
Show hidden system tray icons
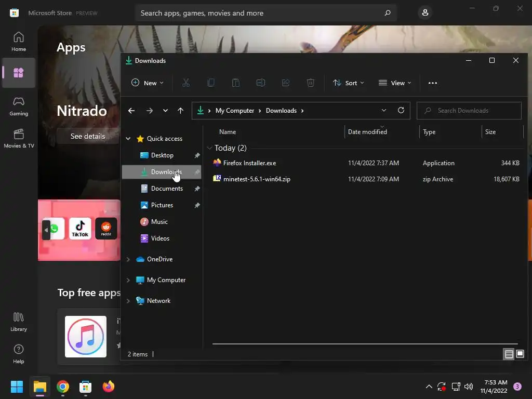point(429,387)
